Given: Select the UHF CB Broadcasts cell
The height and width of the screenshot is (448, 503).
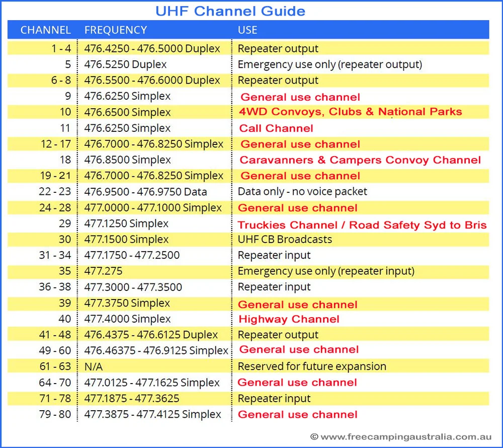Looking at the screenshot, I should point(285,240).
